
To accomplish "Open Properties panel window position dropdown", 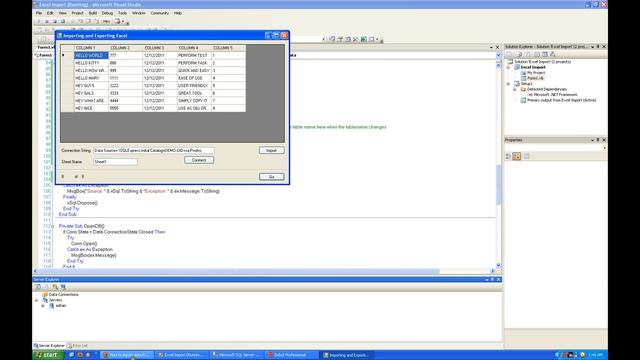I will click(593, 140).
